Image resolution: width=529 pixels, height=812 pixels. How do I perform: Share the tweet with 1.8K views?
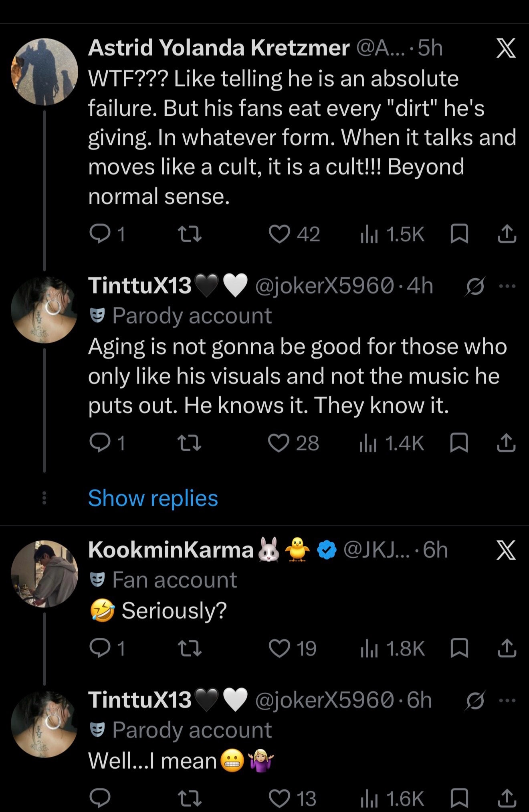[507, 648]
